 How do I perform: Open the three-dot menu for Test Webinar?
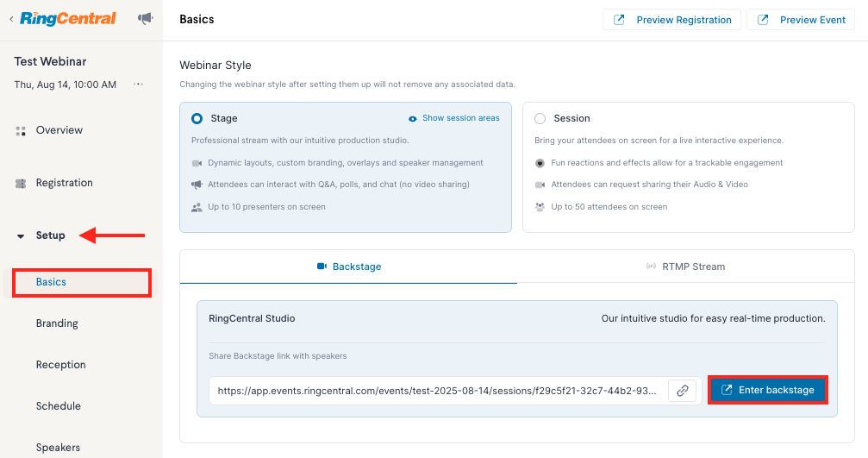click(139, 85)
